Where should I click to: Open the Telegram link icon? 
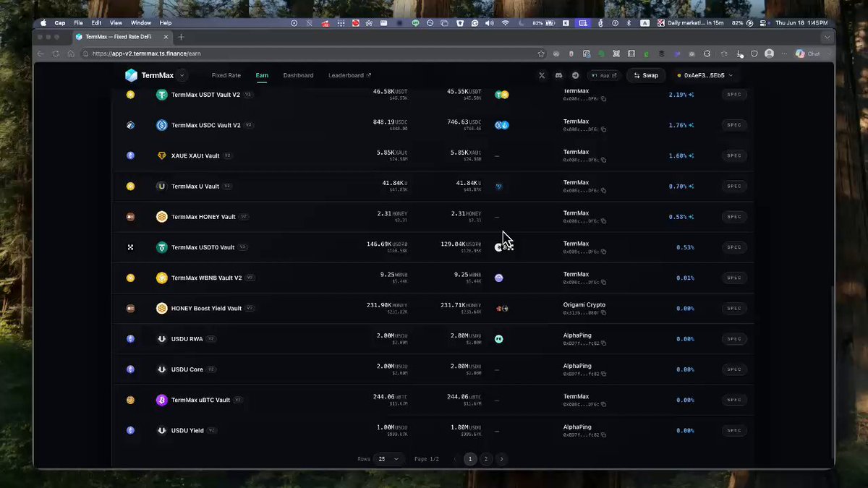pyautogui.click(x=575, y=75)
